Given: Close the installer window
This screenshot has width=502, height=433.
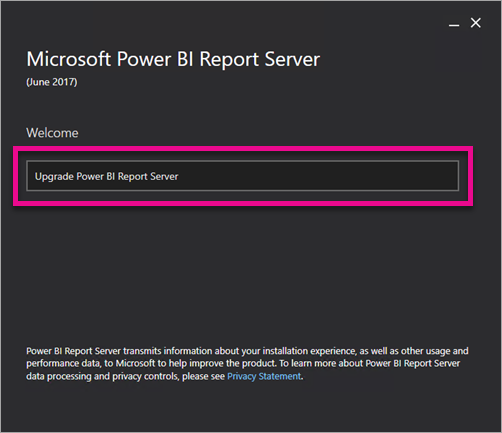Looking at the screenshot, I should click(x=476, y=23).
